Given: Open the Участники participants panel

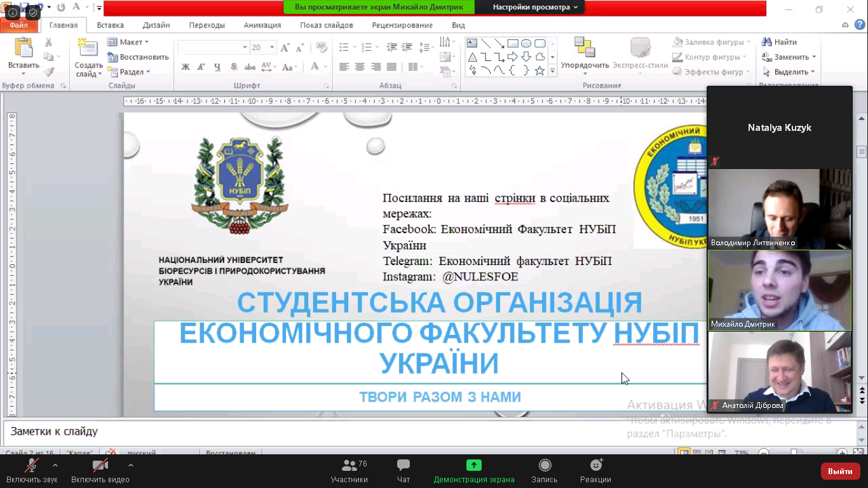Looking at the screenshot, I should coord(349,471).
